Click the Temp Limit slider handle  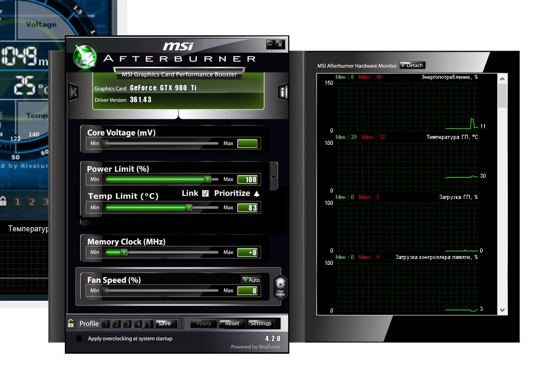(x=189, y=207)
